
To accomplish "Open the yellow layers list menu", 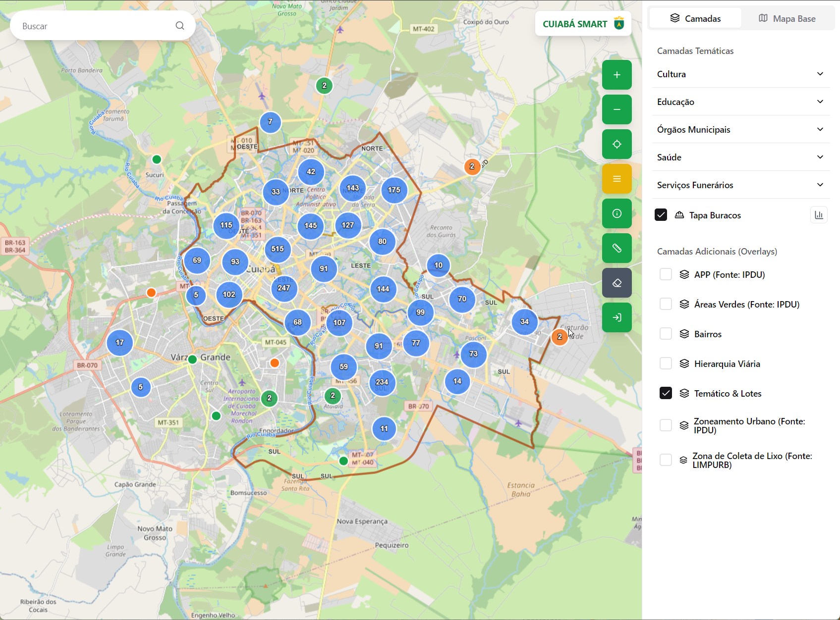I will pos(616,178).
